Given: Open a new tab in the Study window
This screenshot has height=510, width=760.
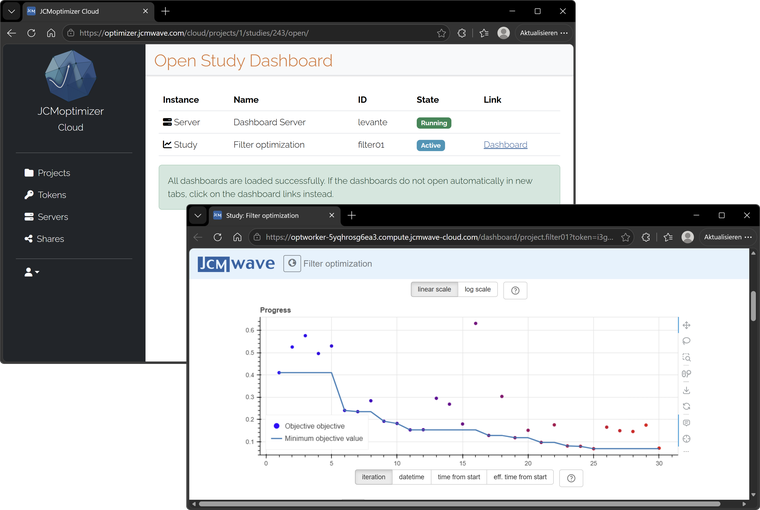Looking at the screenshot, I should (x=352, y=215).
